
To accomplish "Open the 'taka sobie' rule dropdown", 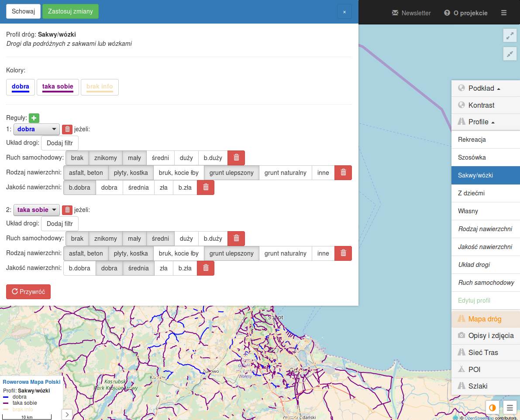I will click(37, 210).
